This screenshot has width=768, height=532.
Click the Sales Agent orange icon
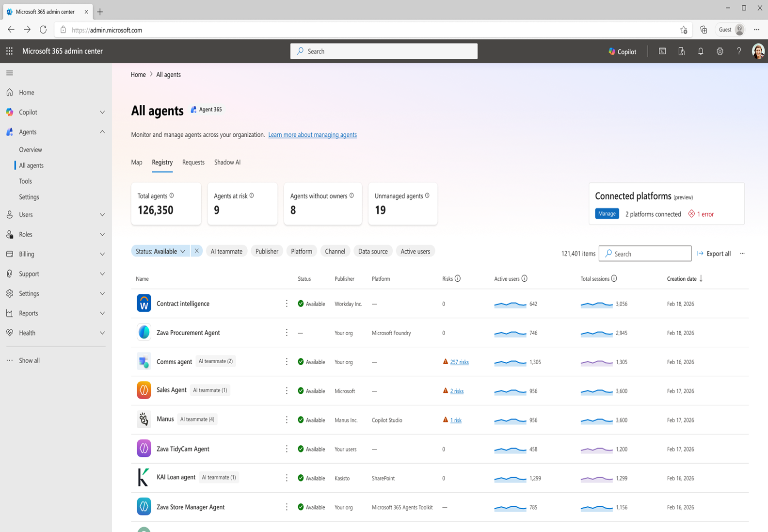coord(144,391)
